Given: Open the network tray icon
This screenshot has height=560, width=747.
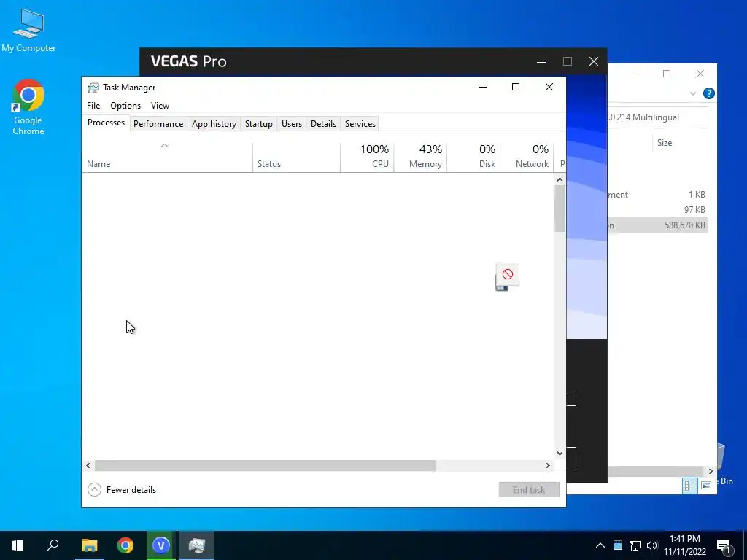Looking at the screenshot, I should click(635, 545).
